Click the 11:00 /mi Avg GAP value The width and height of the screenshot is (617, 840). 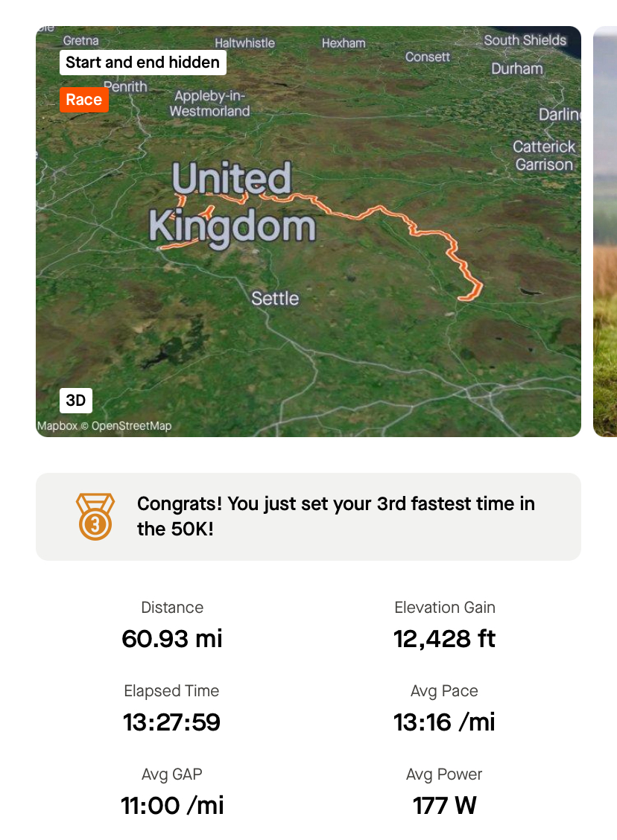click(x=172, y=806)
